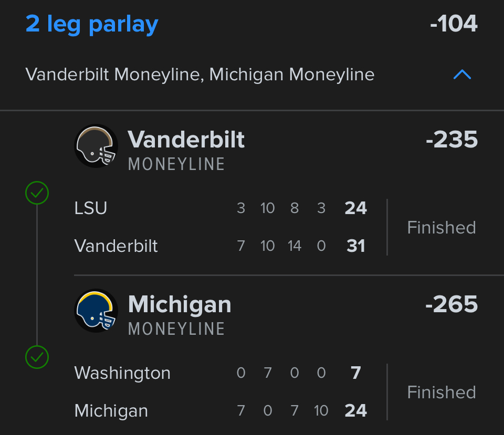Click the green checkmark beside the Michigan leg
Screen dimensions: 504x435
pos(37,358)
